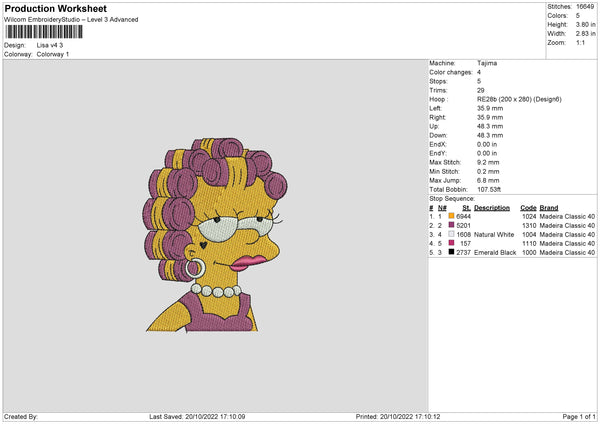
Task: Click the Code column header
Action: [x=528, y=208]
